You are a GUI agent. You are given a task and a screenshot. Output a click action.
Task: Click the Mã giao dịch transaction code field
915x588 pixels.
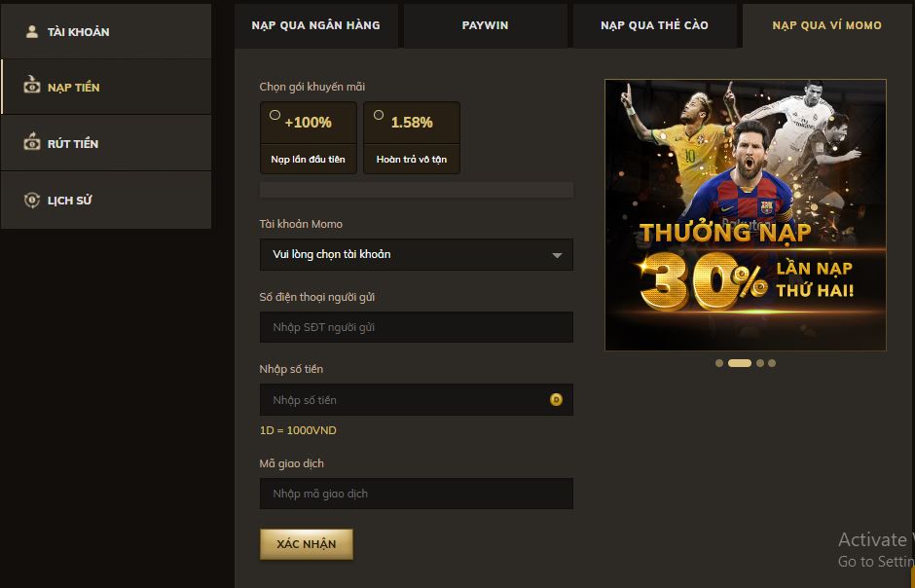(416, 494)
